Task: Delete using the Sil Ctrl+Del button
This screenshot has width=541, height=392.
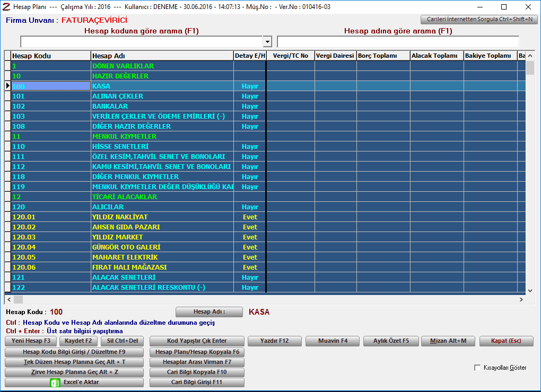Action: click(123, 341)
